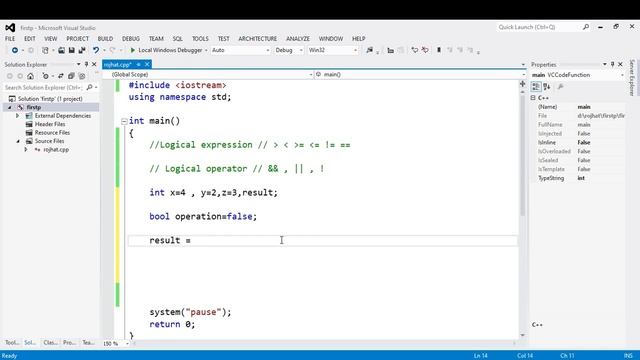The image size is (640, 360).
Task: Click Property Pages wrench icon
Action: [560, 87]
